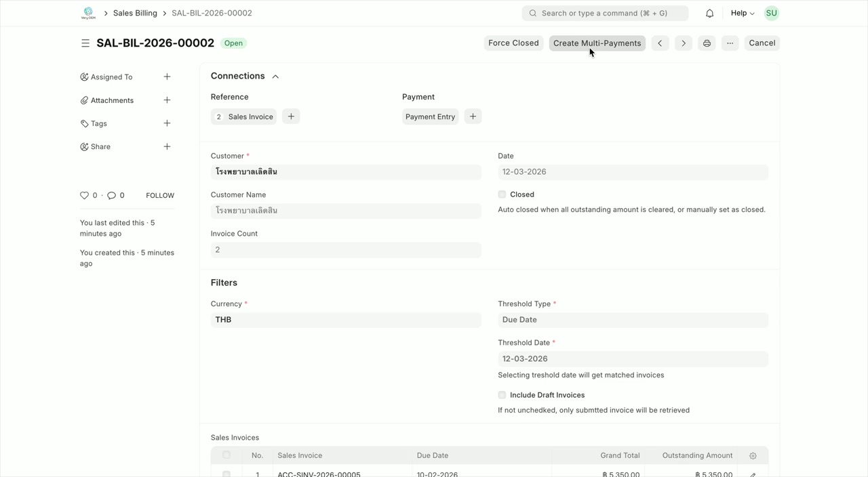
Task: Edit invoice ACC-SINV-2026-00005 via pencil icon
Action: pyautogui.click(x=753, y=474)
